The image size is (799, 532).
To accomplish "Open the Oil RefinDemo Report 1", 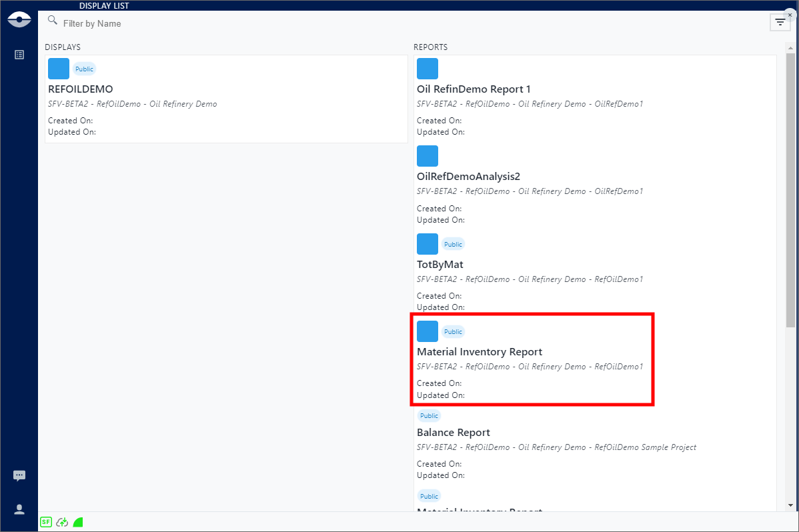I will [474, 89].
